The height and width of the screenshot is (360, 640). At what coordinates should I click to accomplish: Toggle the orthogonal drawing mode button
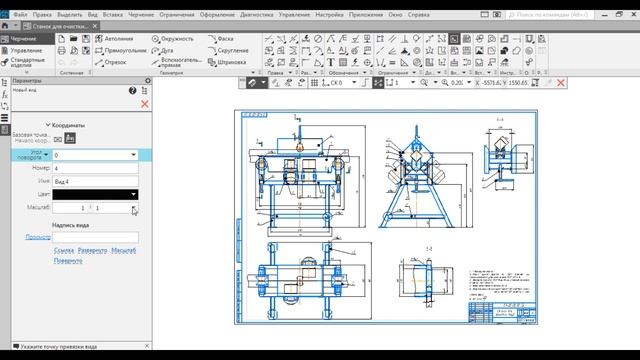365,83
